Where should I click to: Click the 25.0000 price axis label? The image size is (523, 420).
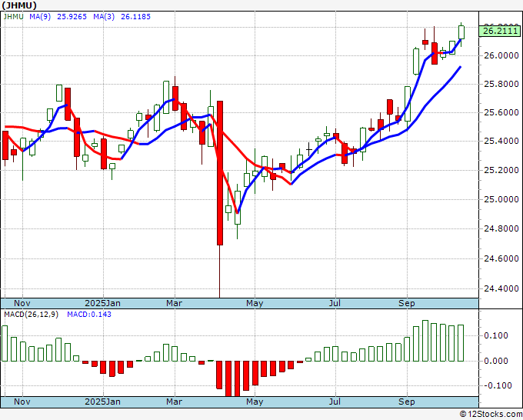[x=501, y=199]
